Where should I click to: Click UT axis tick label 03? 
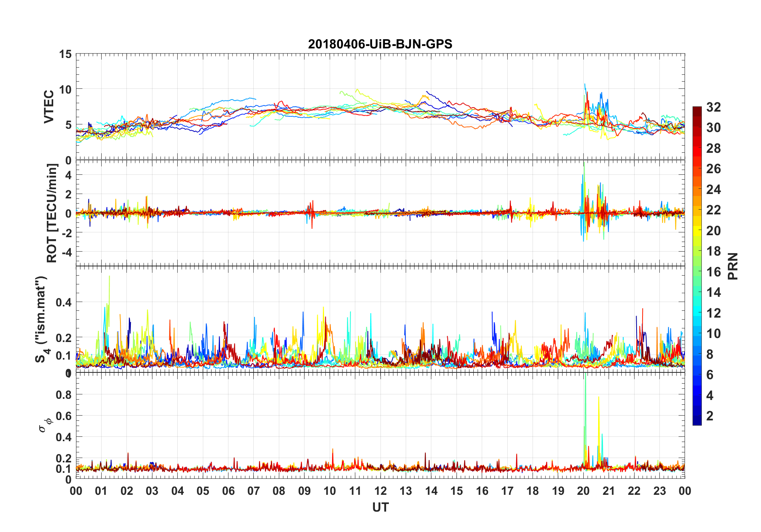click(x=152, y=491)
